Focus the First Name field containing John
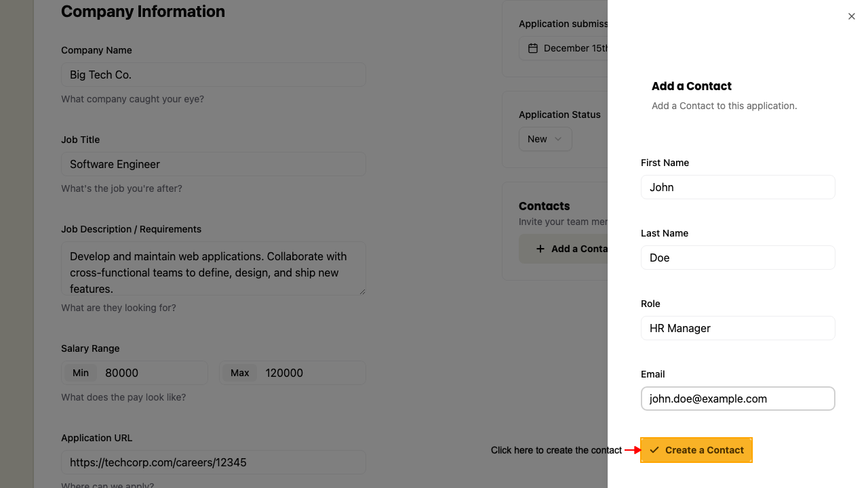The width and height of the screenshot is (868, 488). 738,187
